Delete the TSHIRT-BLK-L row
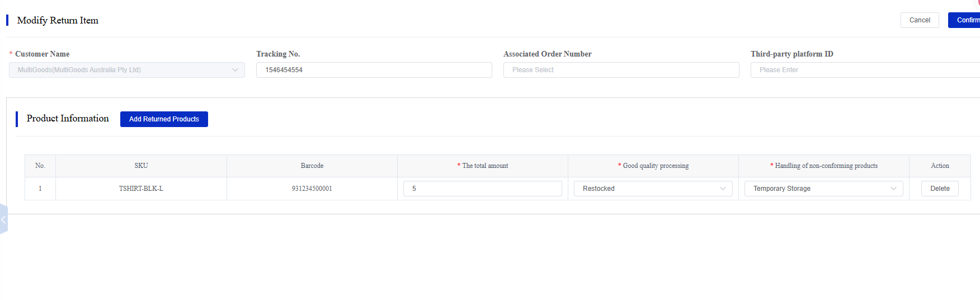This screenshot has width=980, height=300. 940,189
